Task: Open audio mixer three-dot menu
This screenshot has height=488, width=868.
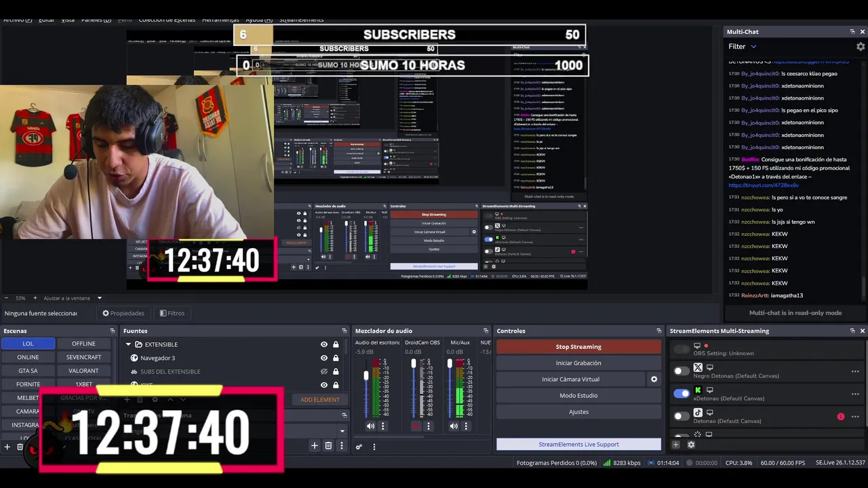Action: pyautogui.click(x=374, y=447)
